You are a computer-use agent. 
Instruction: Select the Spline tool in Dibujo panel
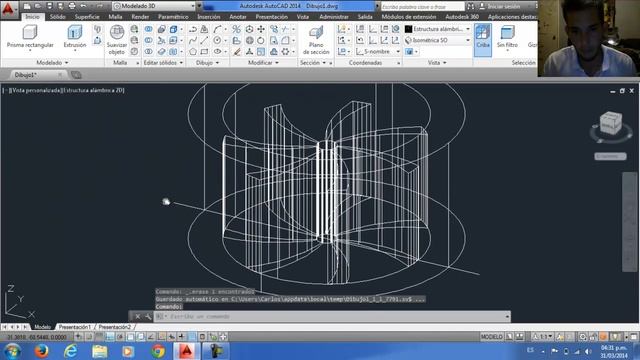[193, 40]
